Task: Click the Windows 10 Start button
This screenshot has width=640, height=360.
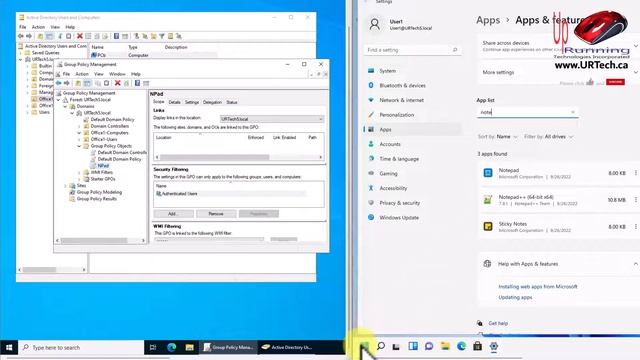Action: coord(9,347)
